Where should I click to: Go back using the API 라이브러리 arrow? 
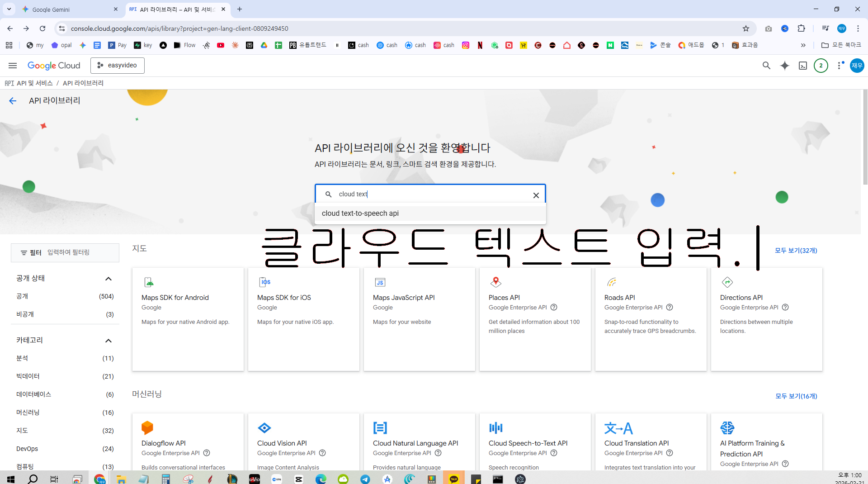tap(13, 101)
